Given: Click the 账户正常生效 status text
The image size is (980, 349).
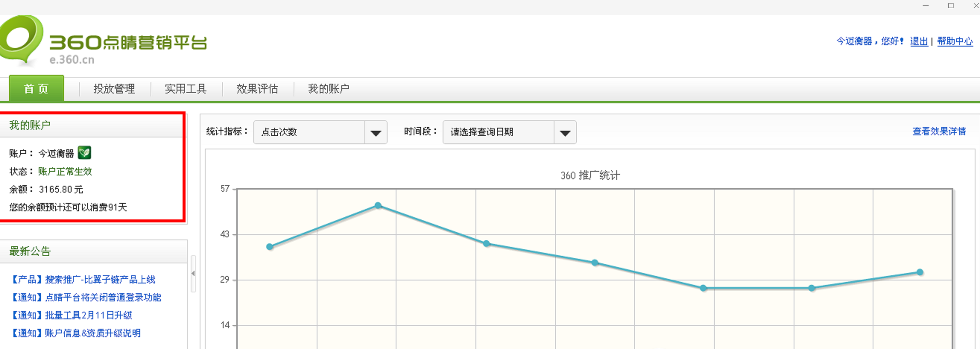Looking at the screenshot, I should coord(65,171).
